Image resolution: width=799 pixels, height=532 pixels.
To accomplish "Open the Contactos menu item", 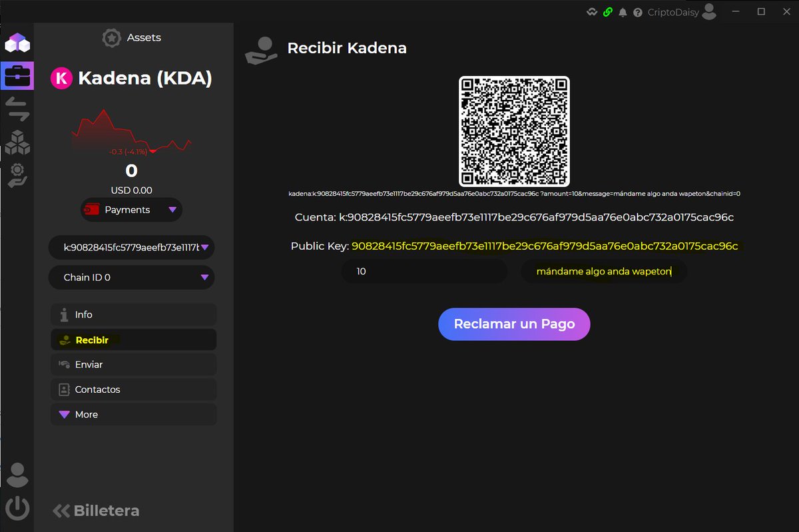I will point(133,390).
